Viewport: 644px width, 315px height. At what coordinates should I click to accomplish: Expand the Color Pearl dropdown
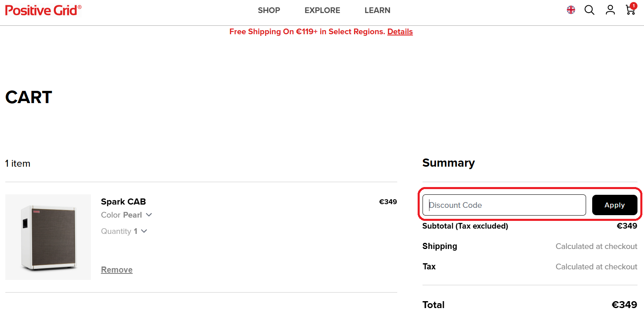point(126,215)
